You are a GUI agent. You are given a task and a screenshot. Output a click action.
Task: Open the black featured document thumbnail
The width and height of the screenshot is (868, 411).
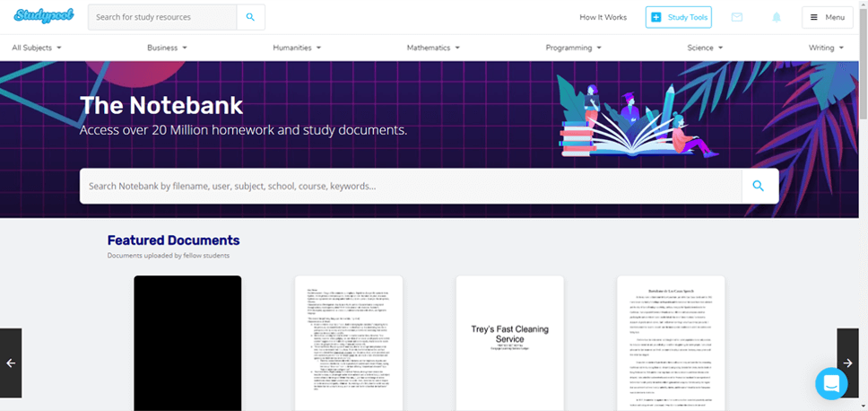click(x=187, y=344)
